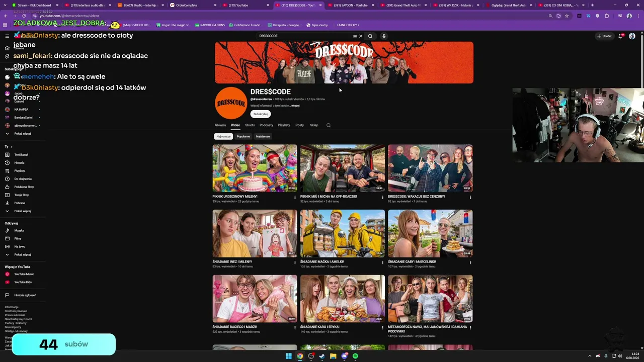
Task: Select the Popularne sort chip
Action: click(x=244, y=136)
